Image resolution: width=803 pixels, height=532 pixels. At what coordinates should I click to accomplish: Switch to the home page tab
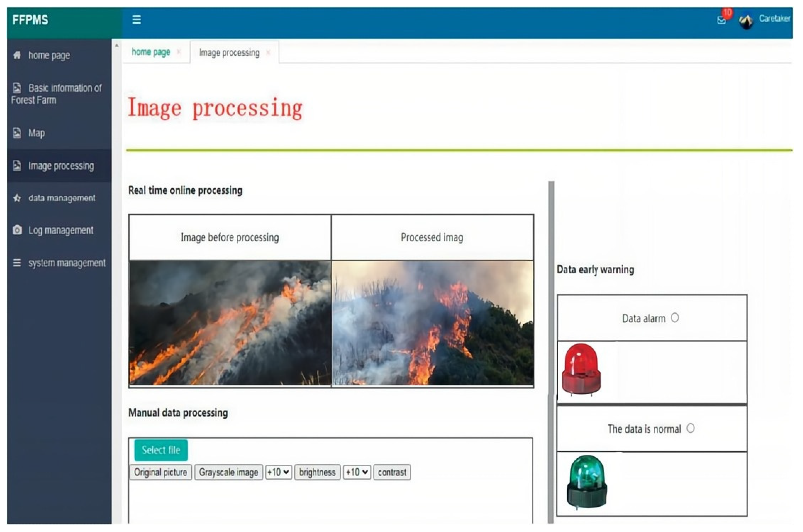[x=151, y=52]
